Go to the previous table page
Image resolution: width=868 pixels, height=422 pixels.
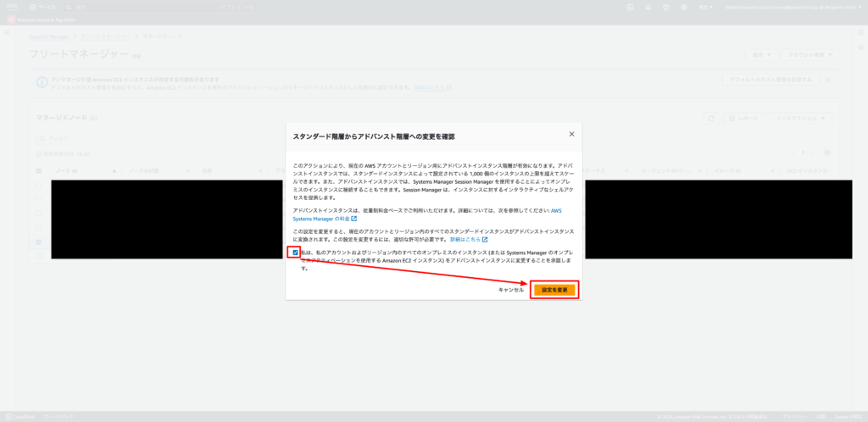793,153
